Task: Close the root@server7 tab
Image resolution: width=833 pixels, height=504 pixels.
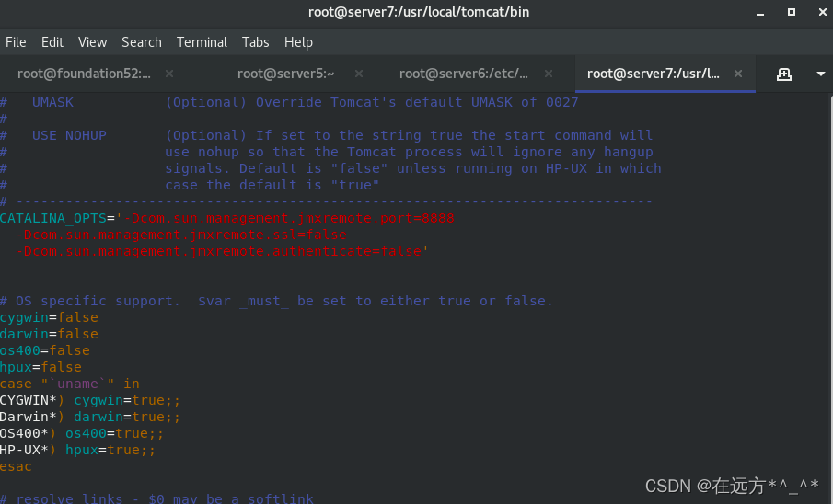Action: 738,74
